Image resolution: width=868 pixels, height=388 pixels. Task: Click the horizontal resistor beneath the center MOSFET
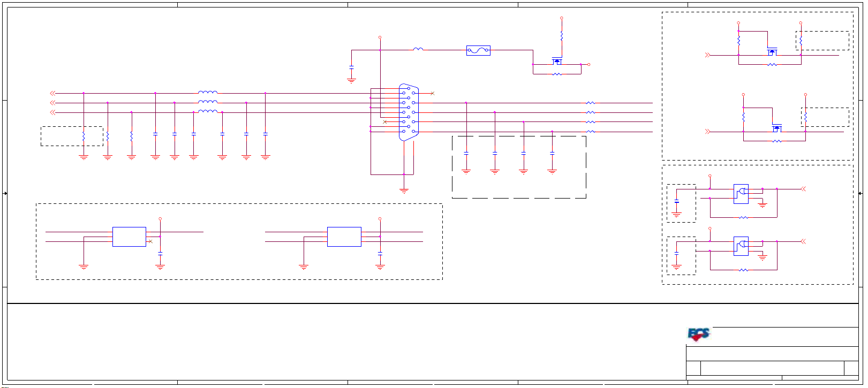(x=557, y=74)
